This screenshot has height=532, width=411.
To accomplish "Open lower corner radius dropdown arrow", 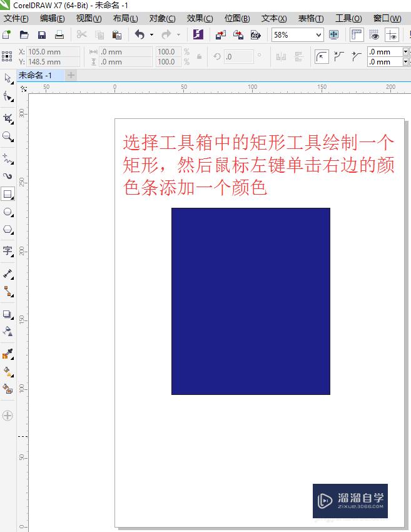I will point(405,62).
